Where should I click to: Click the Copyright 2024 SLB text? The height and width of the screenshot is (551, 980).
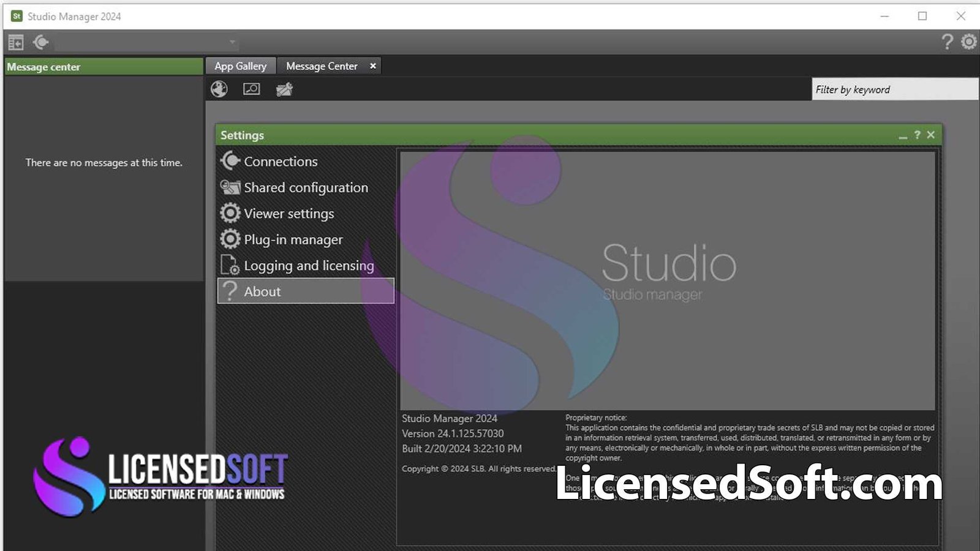[478, 469]
